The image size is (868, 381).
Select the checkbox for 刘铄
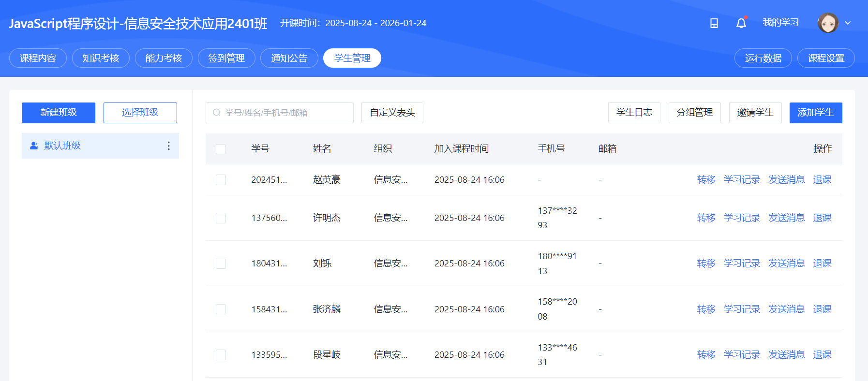click(x=221, y=264)
